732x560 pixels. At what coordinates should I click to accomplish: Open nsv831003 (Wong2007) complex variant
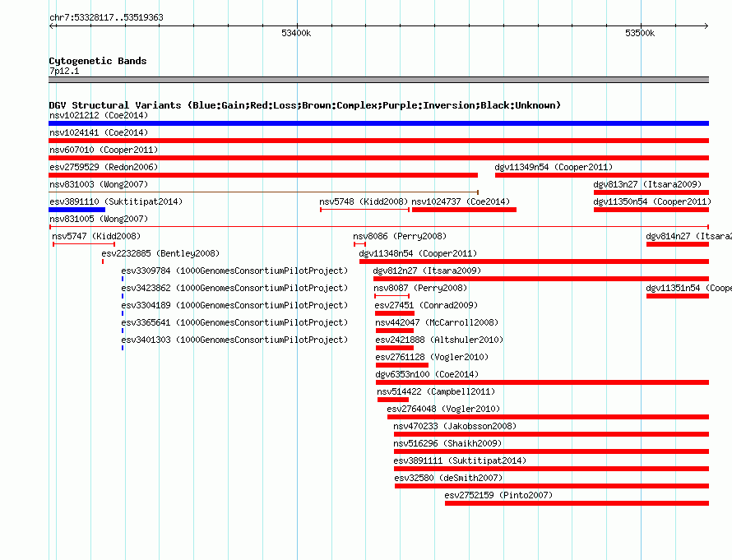click(x=99, y=184)
